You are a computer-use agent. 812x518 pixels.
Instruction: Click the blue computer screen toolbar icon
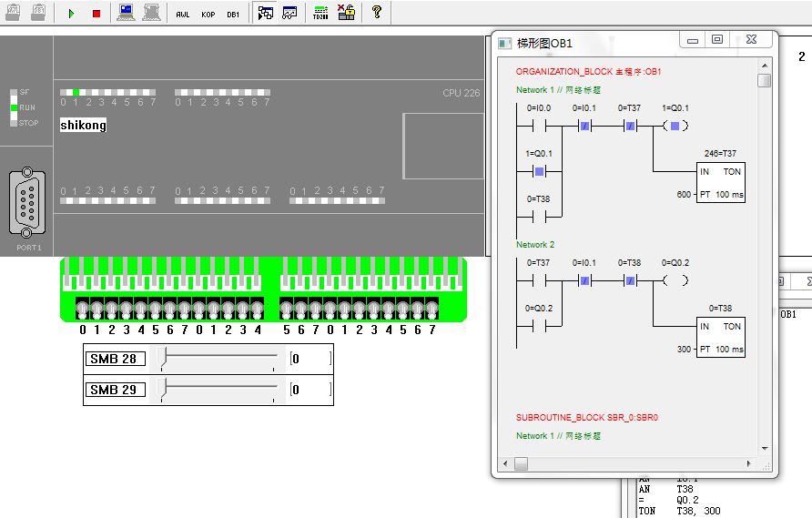(x=126, y=13)
